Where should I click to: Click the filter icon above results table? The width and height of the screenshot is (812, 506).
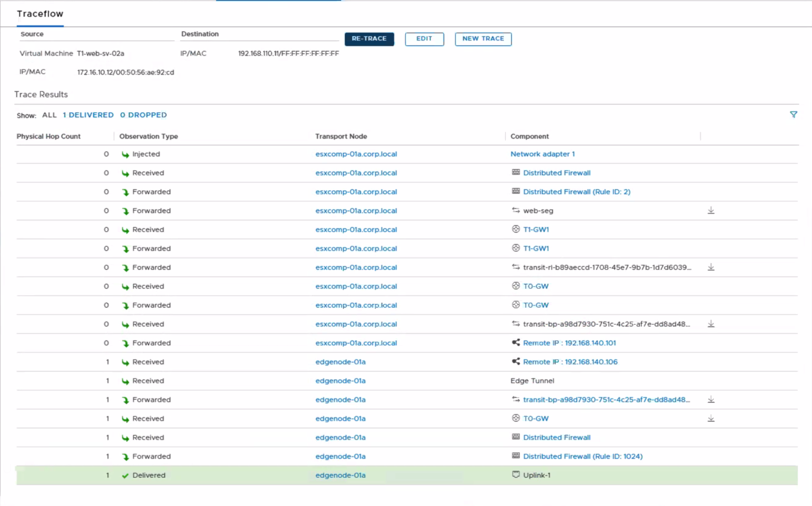point(793,115)
